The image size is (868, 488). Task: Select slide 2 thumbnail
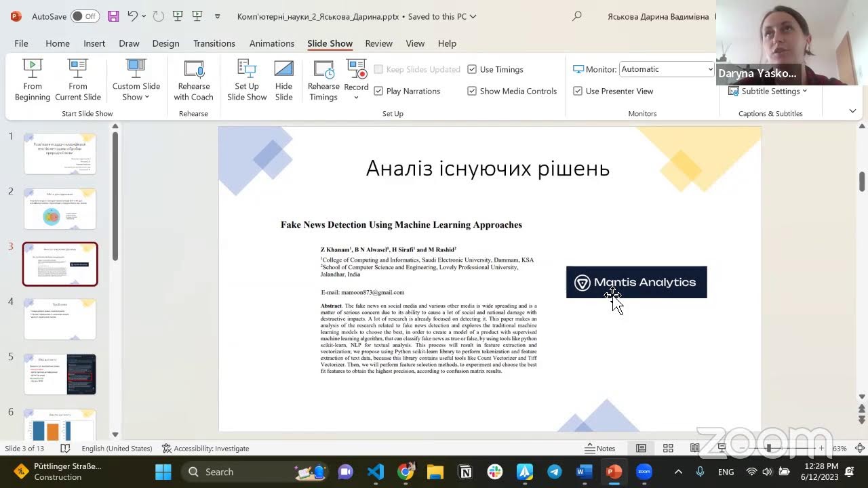(60, 209)
